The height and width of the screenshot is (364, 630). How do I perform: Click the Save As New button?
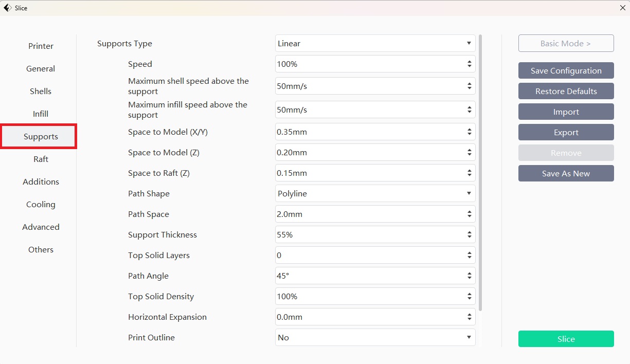(x=566, y=174)
